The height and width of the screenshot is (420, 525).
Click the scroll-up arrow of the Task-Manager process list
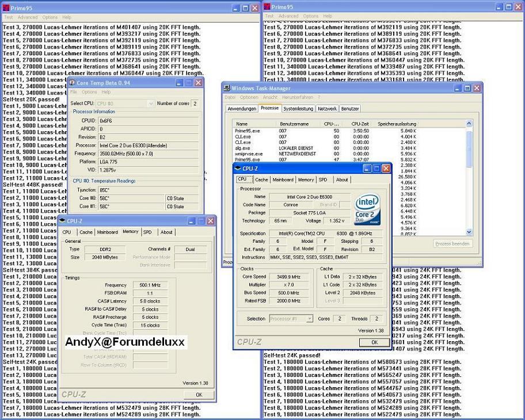(469, 124)
